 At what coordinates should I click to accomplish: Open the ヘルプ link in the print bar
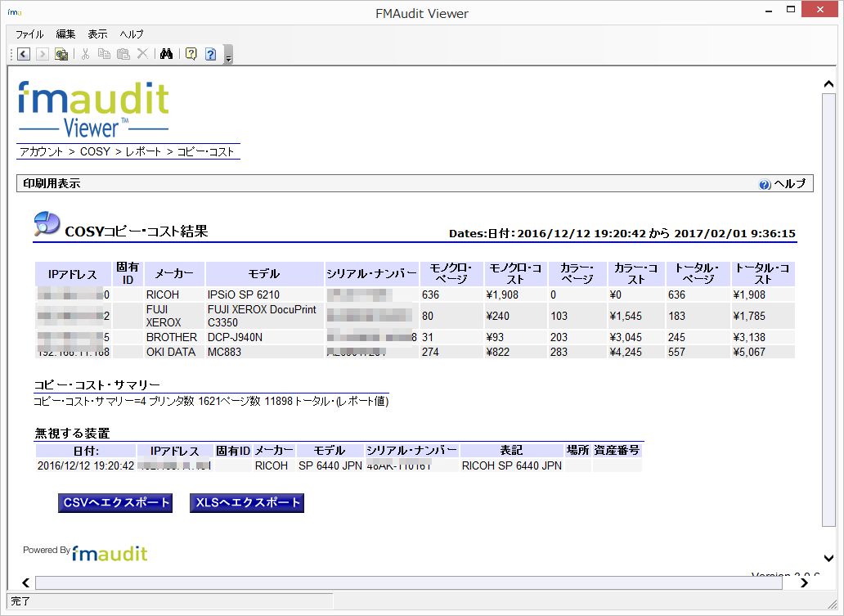(790, 183)
